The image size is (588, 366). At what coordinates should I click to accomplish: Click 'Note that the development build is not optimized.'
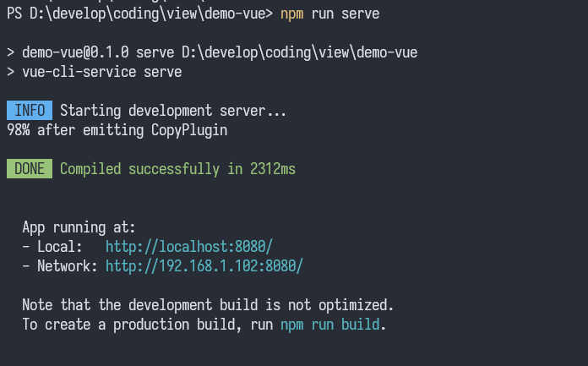click(208, 305)
